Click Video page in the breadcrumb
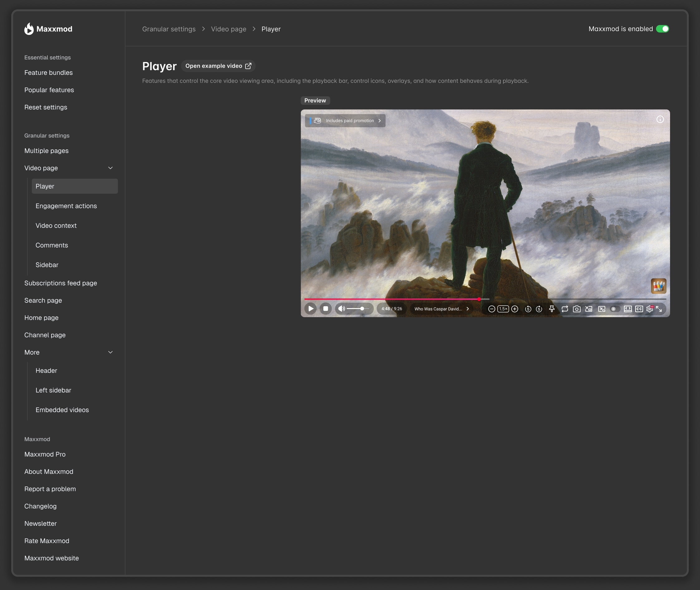Image resolution: width=700 pixels, height=590 pixels. point(229,29)
